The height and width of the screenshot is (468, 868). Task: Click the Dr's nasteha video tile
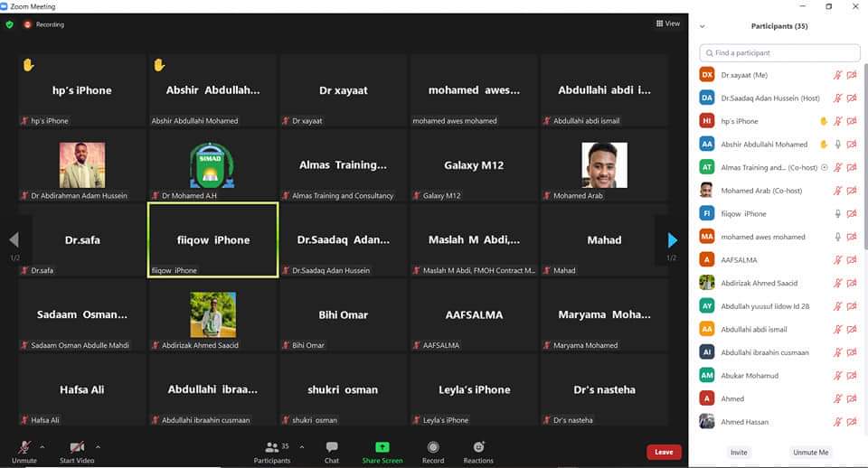605,389
